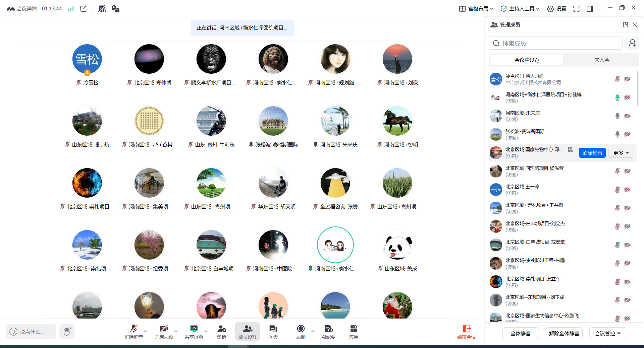Toggle your microphone unmute button

pos(133,332)
